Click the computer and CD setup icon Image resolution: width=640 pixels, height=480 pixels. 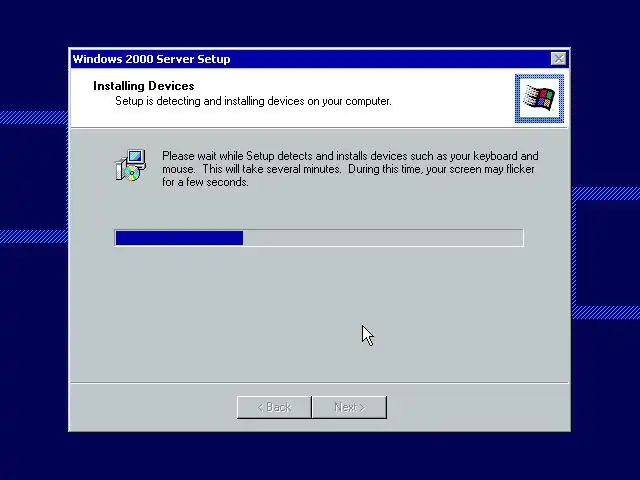[131, 165]
